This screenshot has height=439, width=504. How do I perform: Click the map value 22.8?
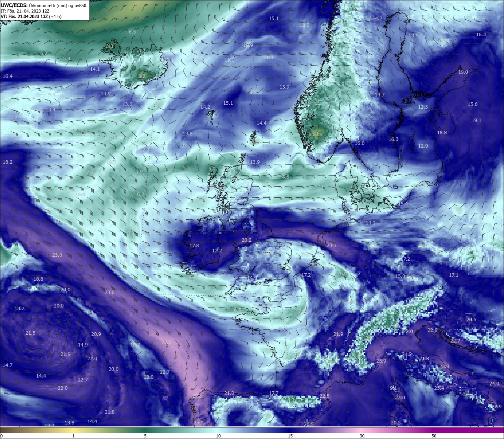(x=432, y=330)
